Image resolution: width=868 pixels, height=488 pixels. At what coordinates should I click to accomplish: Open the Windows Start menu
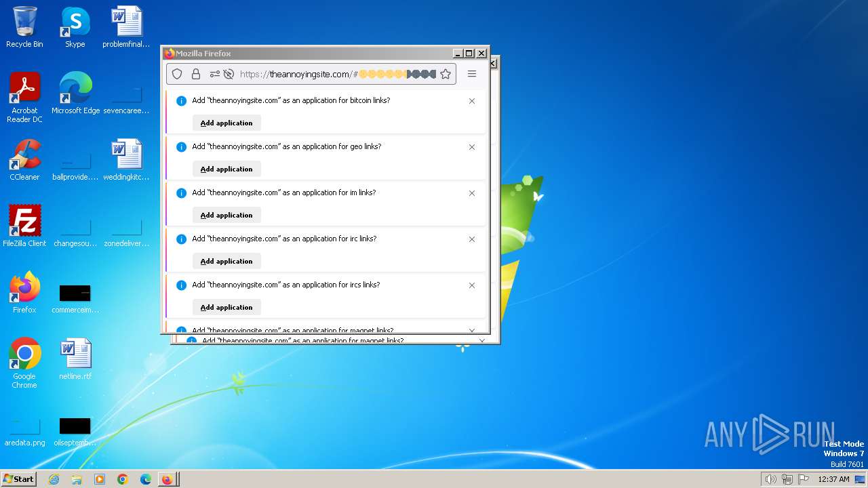(19, 479)
